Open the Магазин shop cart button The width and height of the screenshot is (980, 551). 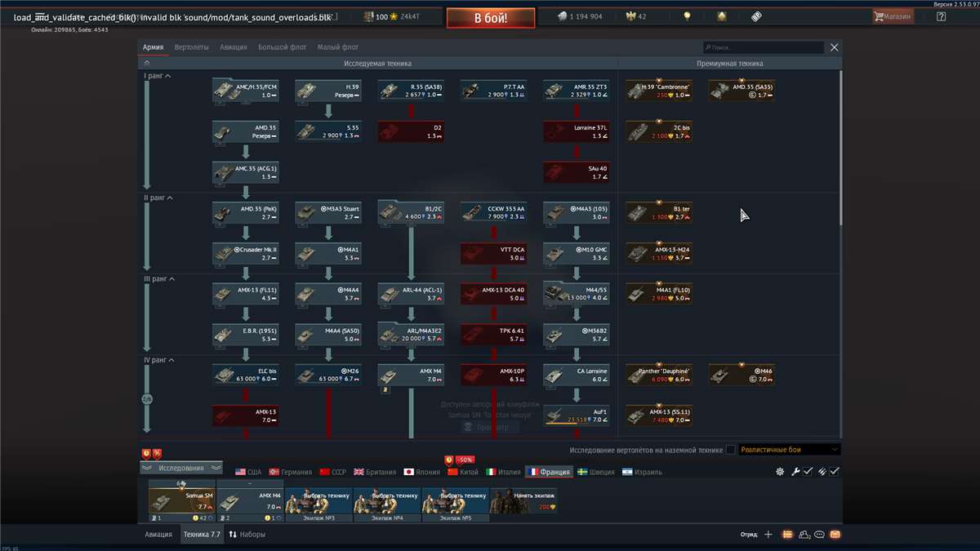coord(892,16)
